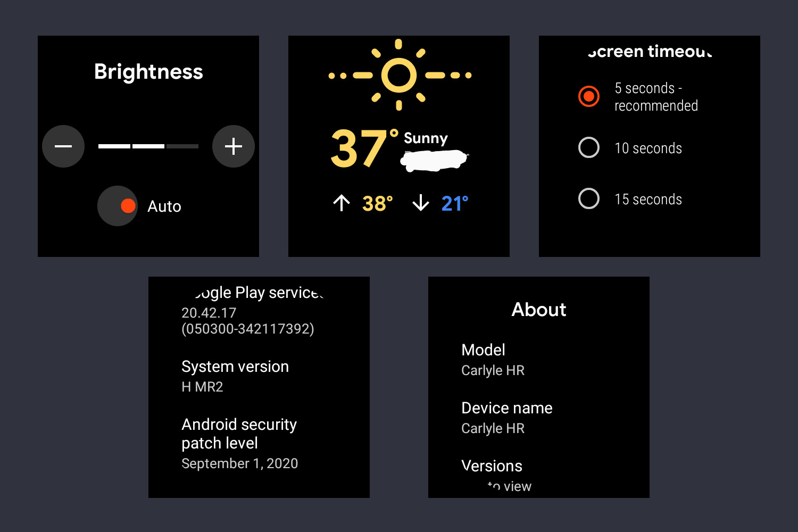Tap the yellow sun weather icon
Viewport: 798px width, 532px height.
pos(399,75)
